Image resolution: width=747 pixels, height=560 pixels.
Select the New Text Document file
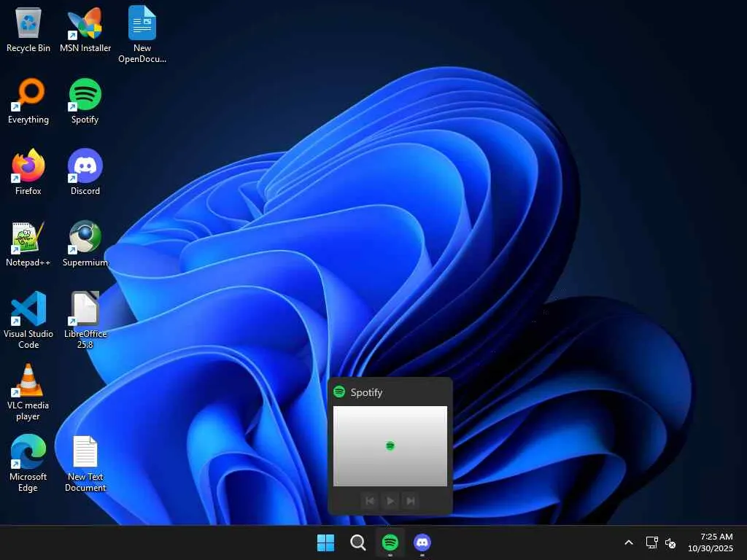pos(85,463)
